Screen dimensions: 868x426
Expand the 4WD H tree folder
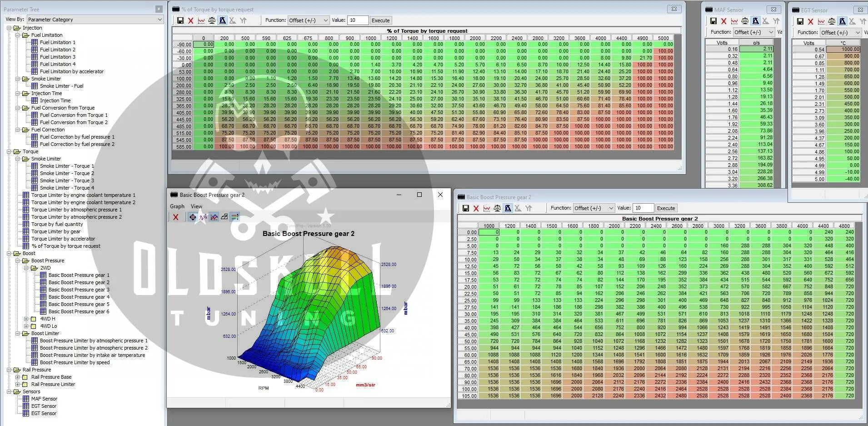pos(26,319)
